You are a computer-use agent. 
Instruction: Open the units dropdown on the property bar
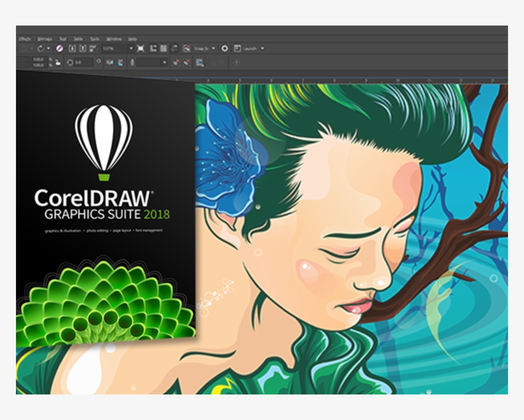164,62
